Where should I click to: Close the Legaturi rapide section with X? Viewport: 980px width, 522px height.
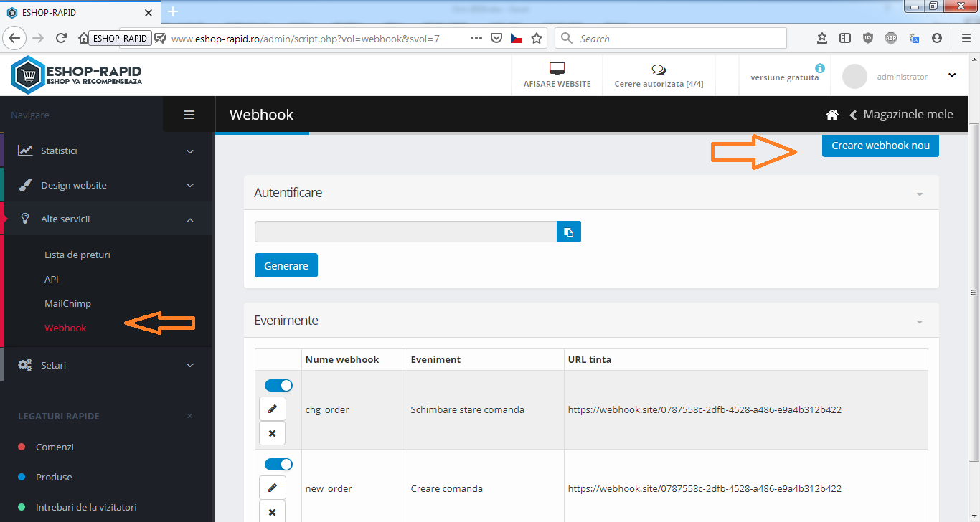click(x=189, y=416)
